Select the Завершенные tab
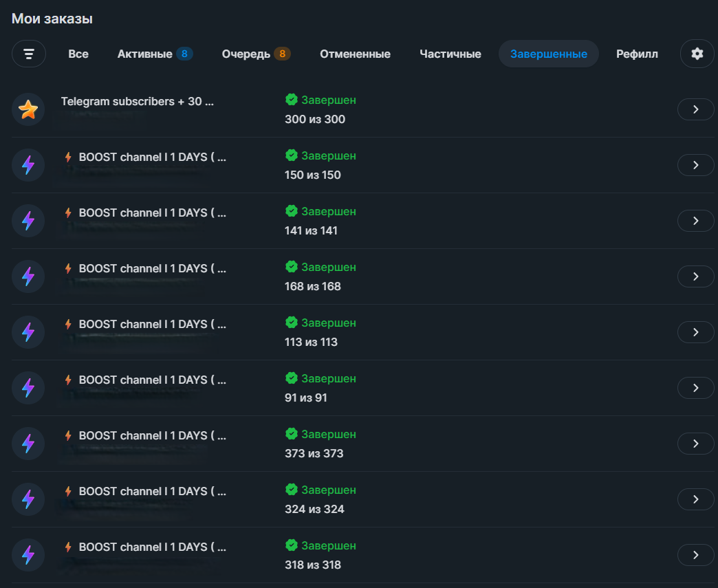This screenshot has height=588, width=718. [549, 54]
